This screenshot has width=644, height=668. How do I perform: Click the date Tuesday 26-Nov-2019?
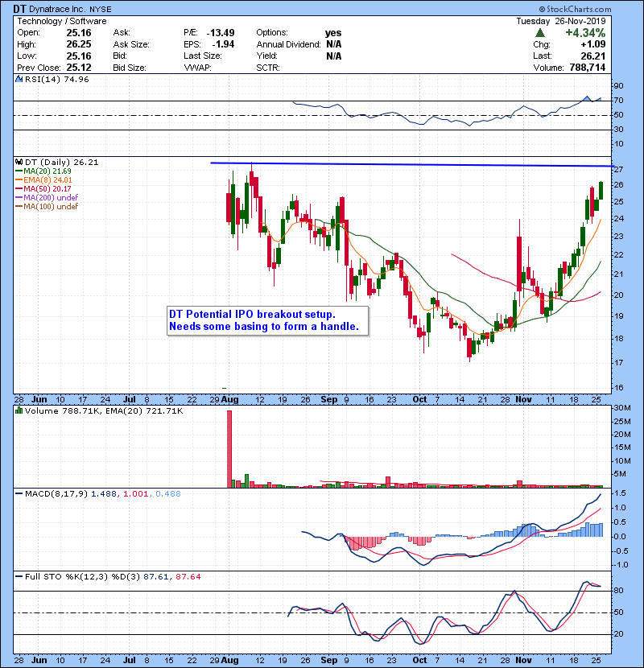tap(561, 21)
